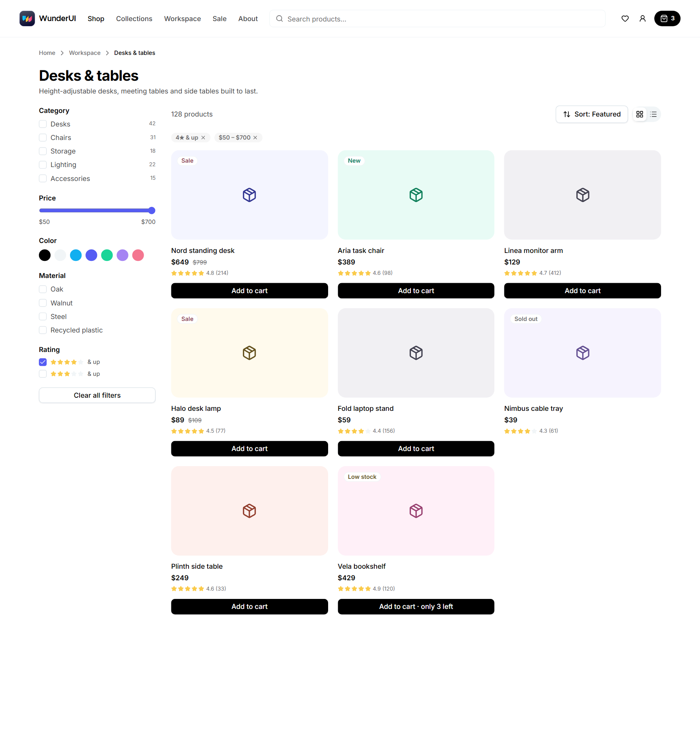Open the Nord standing desk image
This screenshot has height=729, width=700.
click(249, 195)
